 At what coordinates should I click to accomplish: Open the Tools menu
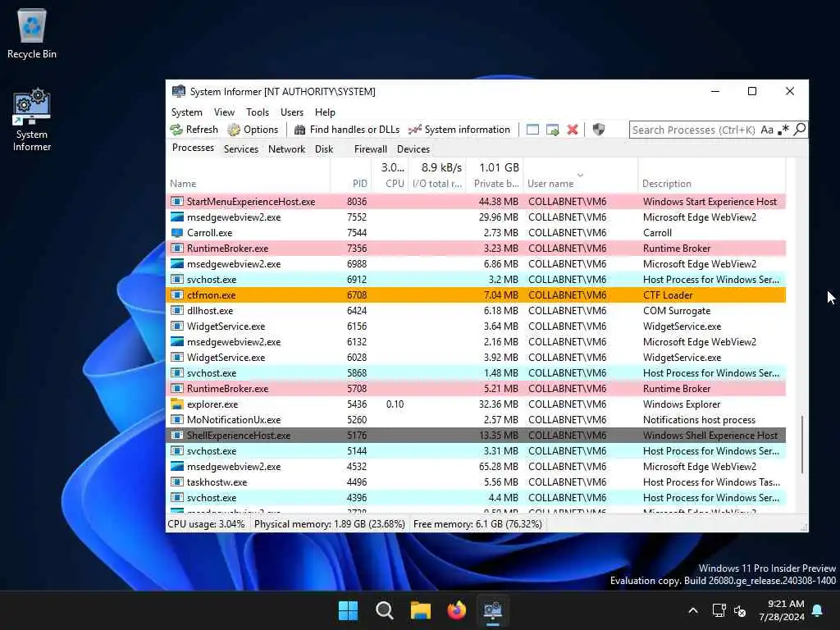point(257,112)
